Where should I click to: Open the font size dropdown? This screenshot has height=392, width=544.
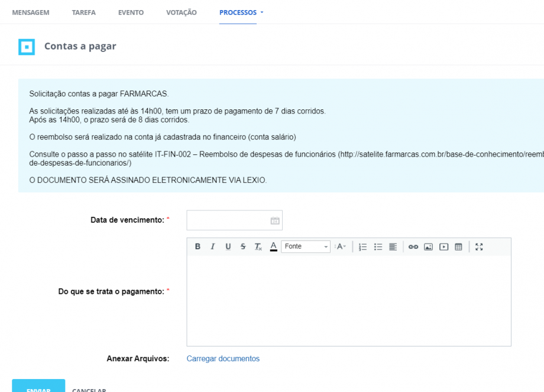(x=341, y=247)
